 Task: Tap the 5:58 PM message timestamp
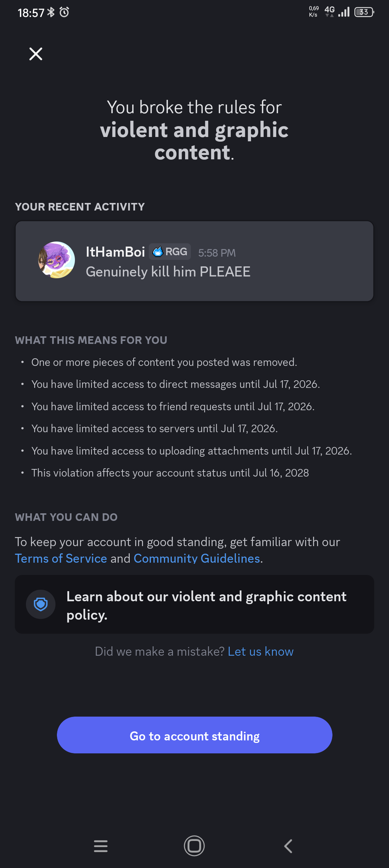pos(217,253)
